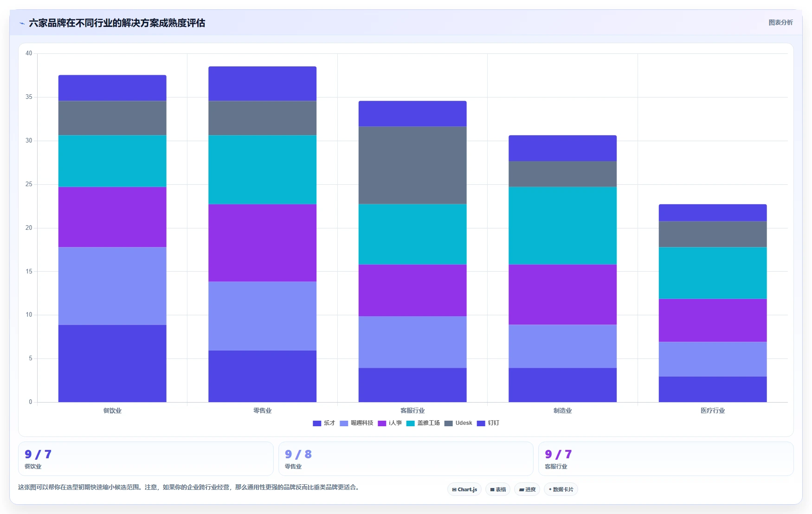
Task: Click the 钉钉 legend color box
Action: tap(481, 423)
